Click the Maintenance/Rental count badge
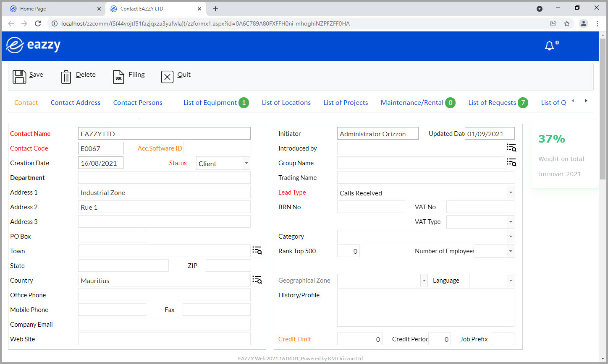The image size is (608, 364). [451, 103]
